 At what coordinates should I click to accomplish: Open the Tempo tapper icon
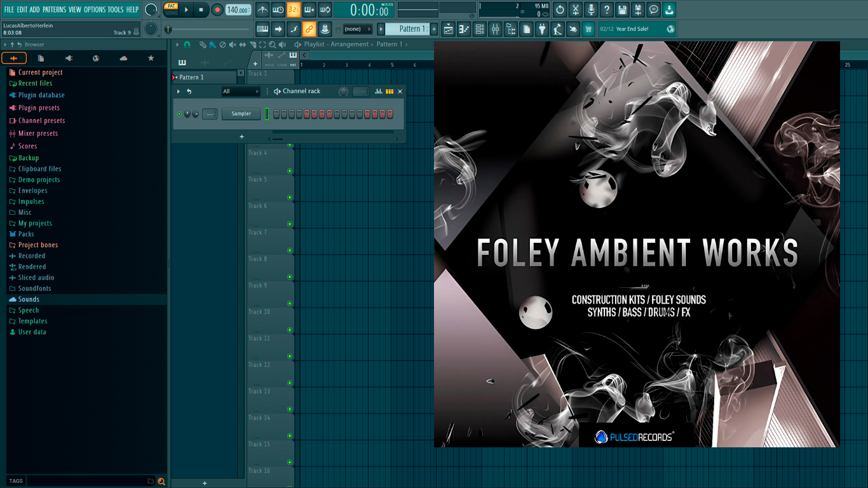557,29
